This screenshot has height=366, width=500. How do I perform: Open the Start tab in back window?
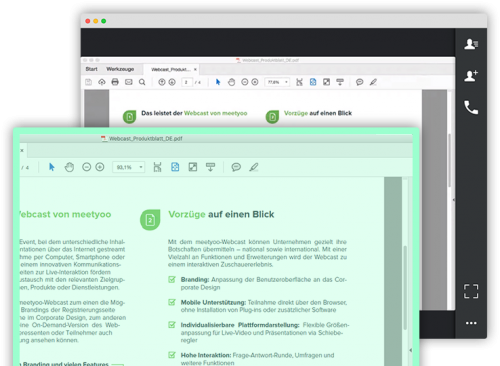91,69
